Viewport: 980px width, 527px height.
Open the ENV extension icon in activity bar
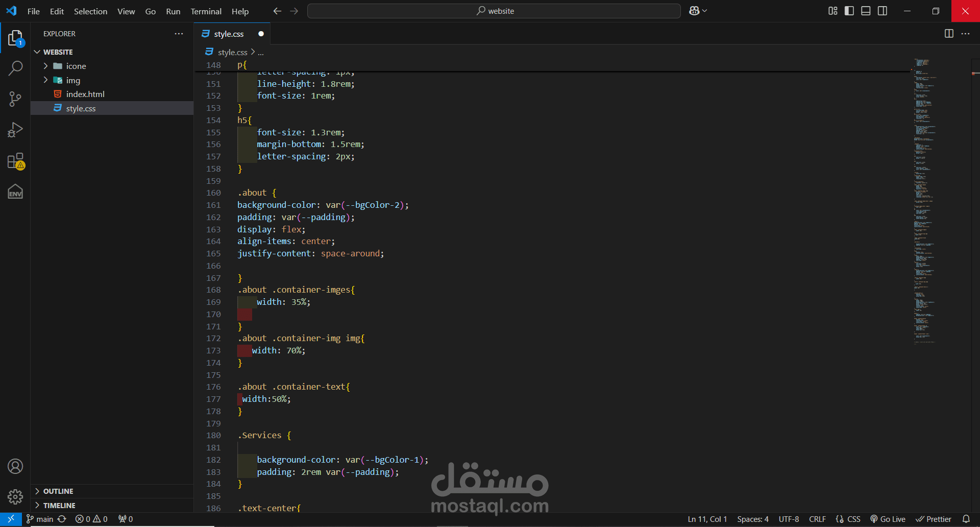15,191
